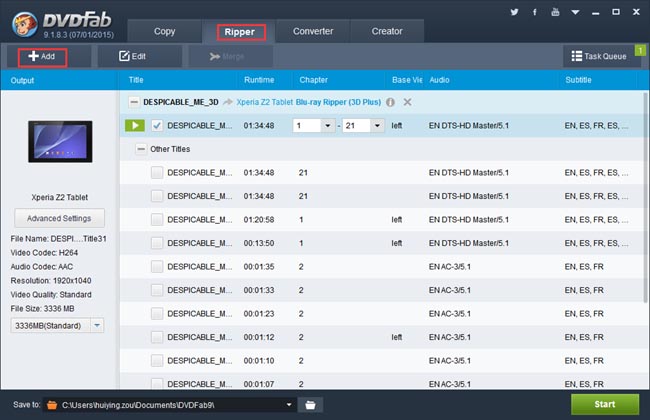Collapse the Other Titles group
Viewport: 650px width, 420px height.
click(141, 149)
